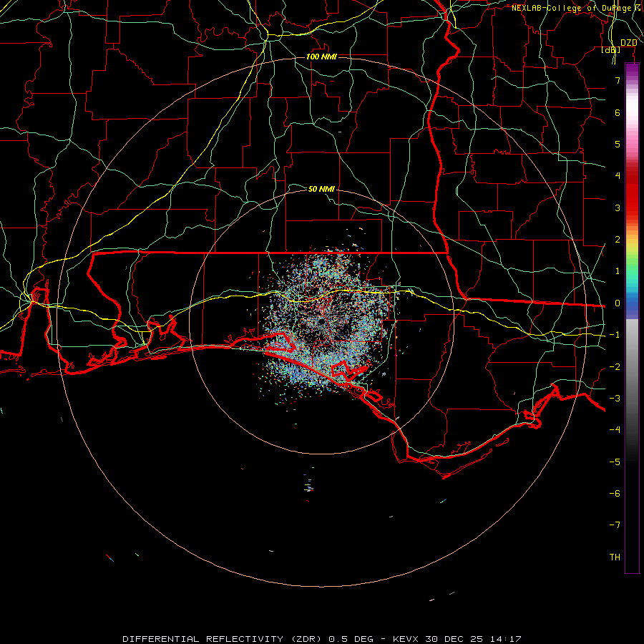Click the scale value 3
The width and height of the screenshot is (644, 644).
coord(618,208)
